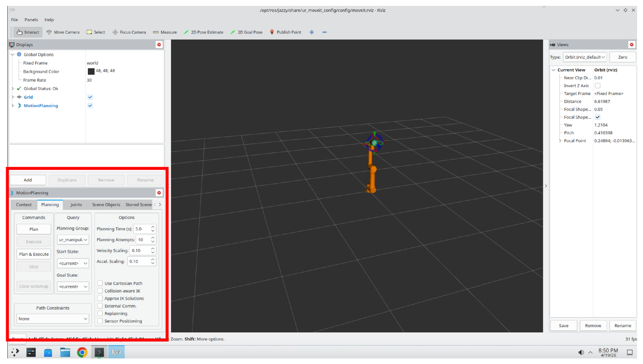The image size is (643, 364).
Task: Select the 2D Pose Estimate tool
Action: (x=204, y=32)
